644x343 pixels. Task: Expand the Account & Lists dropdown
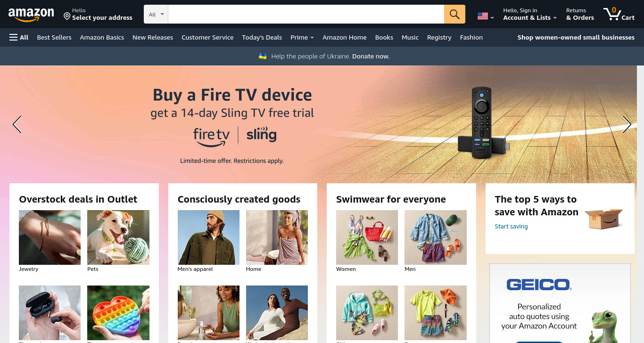(530, 14)
